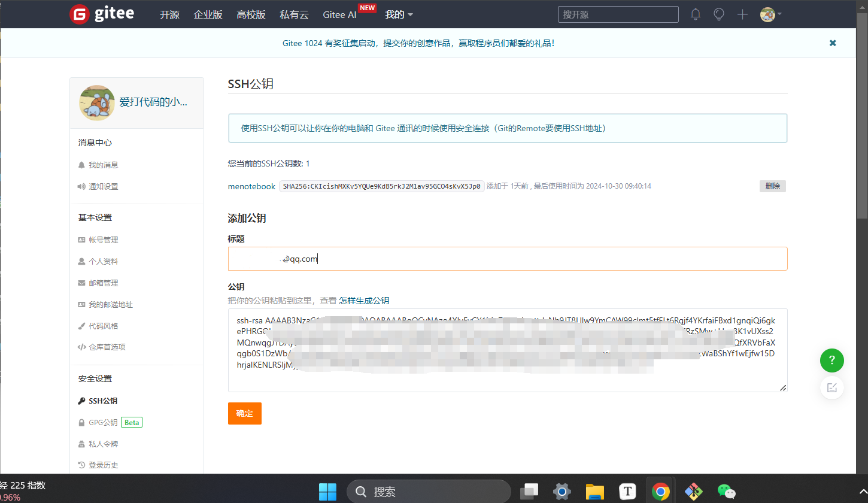
Task: Open notifications via the bell icon
Action: coord(695,14)
